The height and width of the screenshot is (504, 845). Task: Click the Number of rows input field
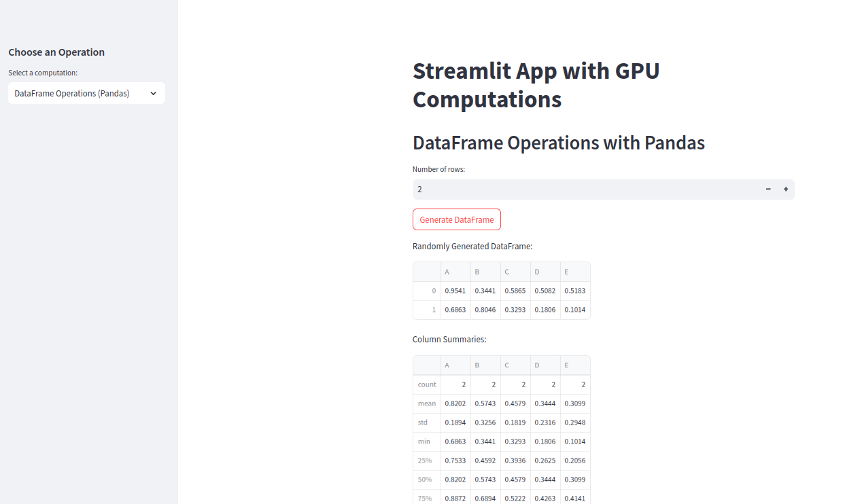tap(585, 190)
